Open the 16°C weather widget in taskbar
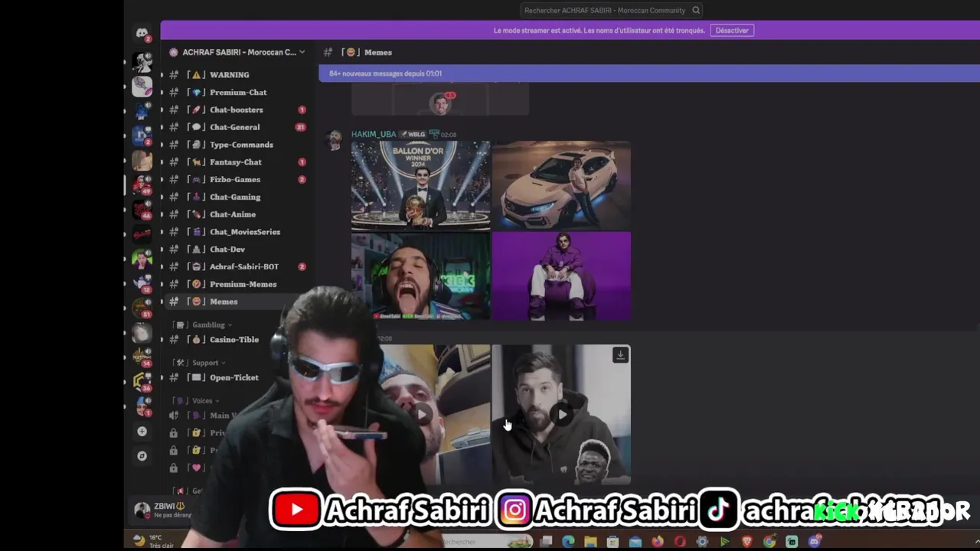 153,541
